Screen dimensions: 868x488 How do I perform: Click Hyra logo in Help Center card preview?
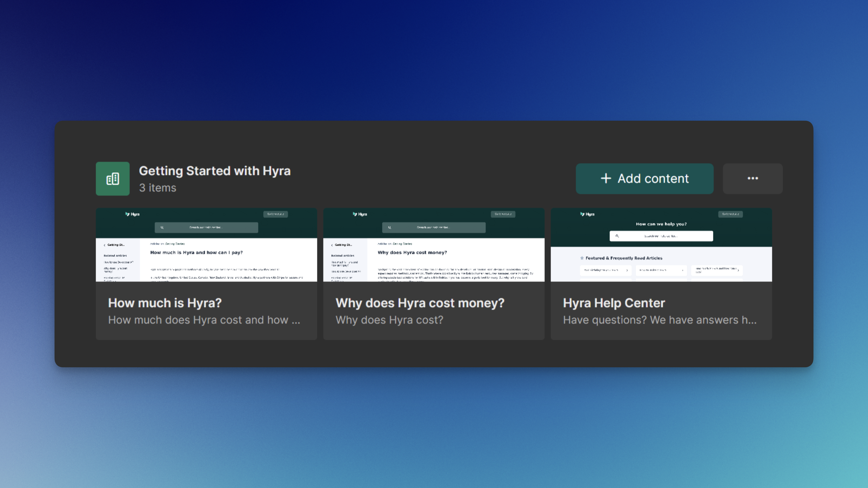point(587,214)
